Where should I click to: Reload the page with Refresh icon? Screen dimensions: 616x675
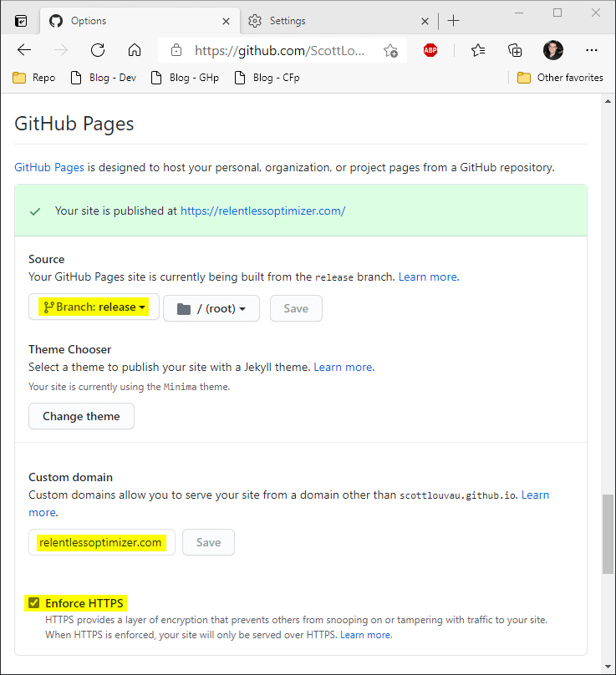[98, 50]
